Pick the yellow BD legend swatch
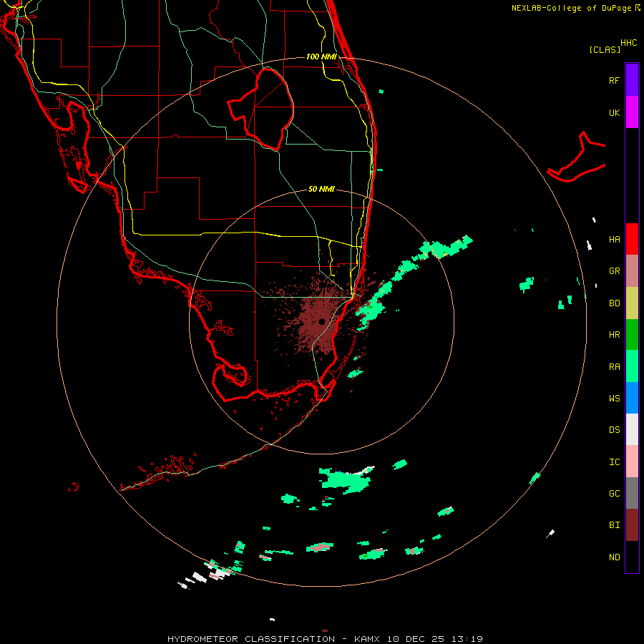This screenshot has width=644, height=644. coord(632,303)
